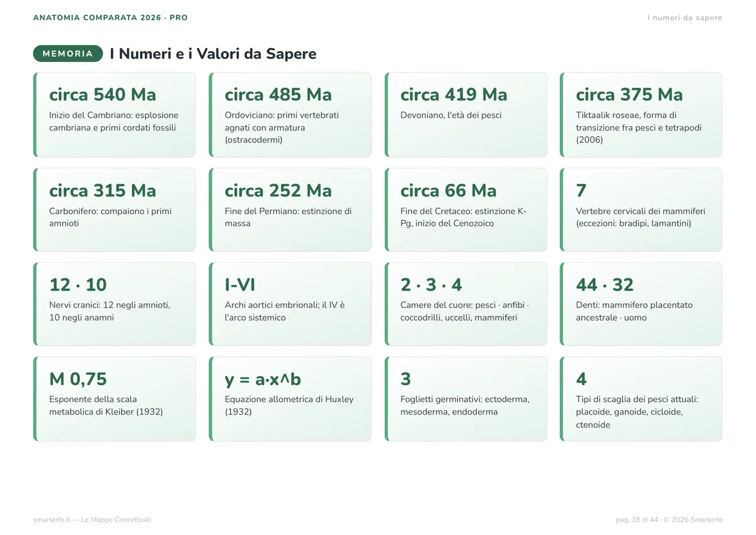
Task: Select the value 'circa 315 Ma'
Action: pyautogui.click(x=103, y=190)
